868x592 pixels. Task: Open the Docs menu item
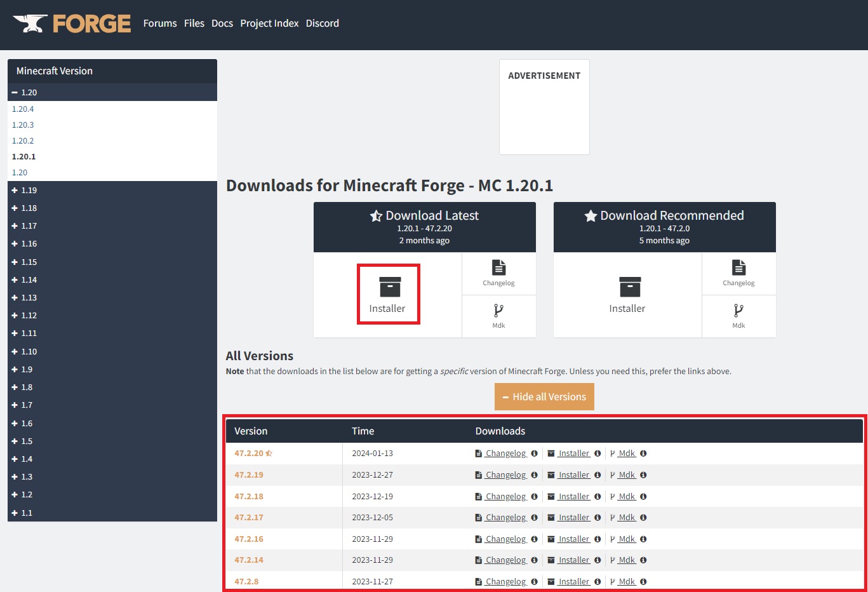tap(222, 24)
